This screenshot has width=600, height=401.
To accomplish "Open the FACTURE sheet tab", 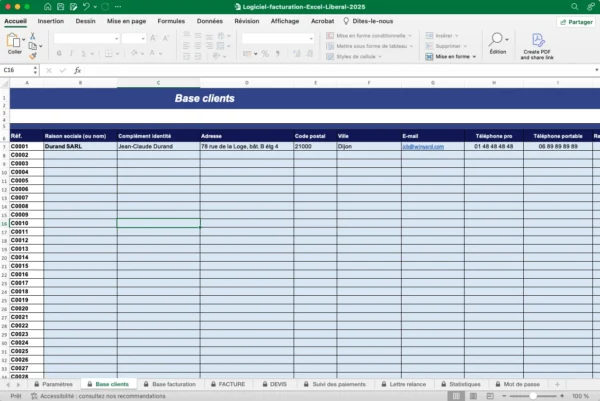I will (228, 384).
